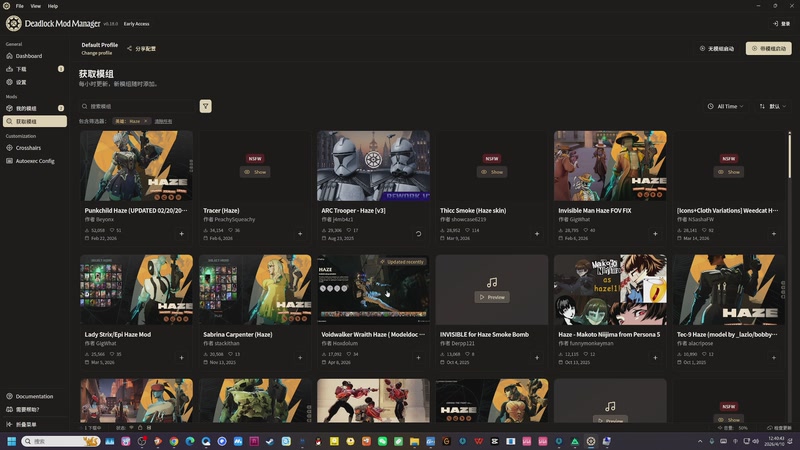Open Haze - Makoto Niijima from Persona 5 title
Screen dimensions: 800x450
click(x=609, y=335)
